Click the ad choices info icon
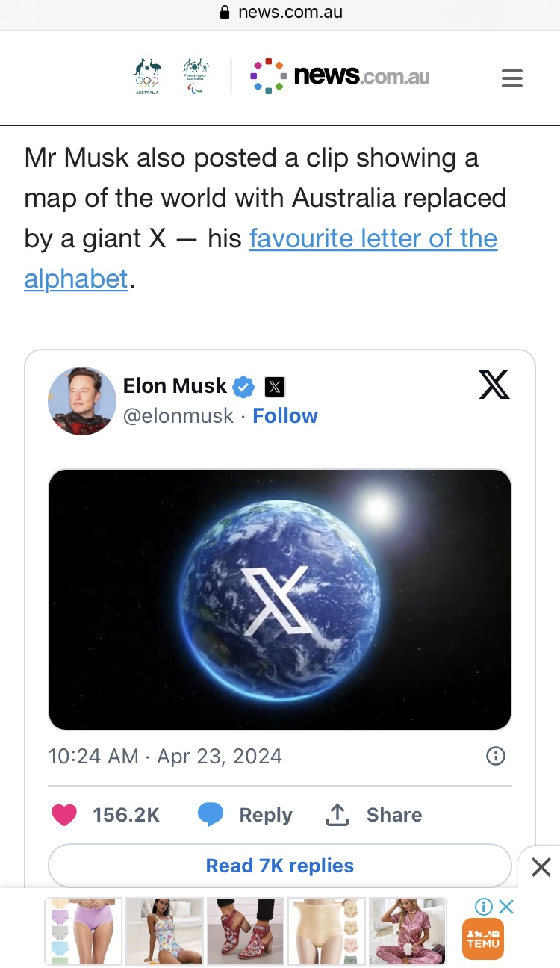The height and width of the screenshot is (968, 560). pos(484,907)
